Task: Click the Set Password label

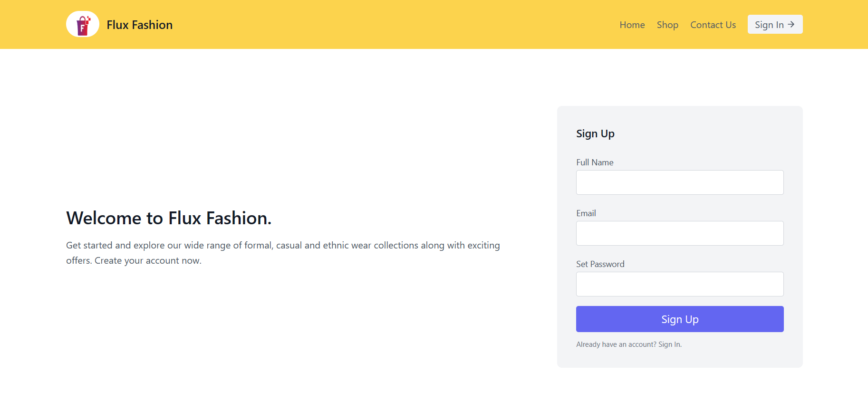Action: (x=600, y=264)
